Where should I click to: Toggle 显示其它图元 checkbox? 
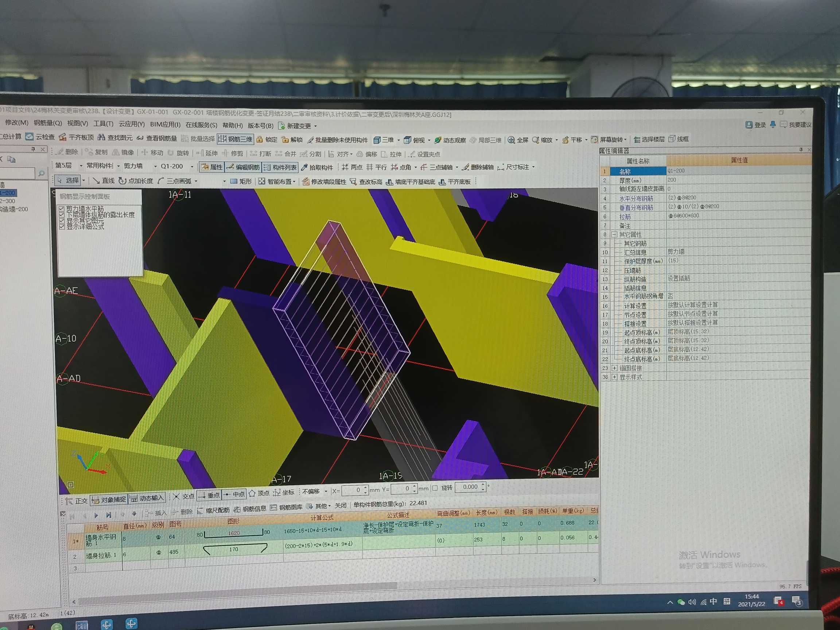coord(62,221)
